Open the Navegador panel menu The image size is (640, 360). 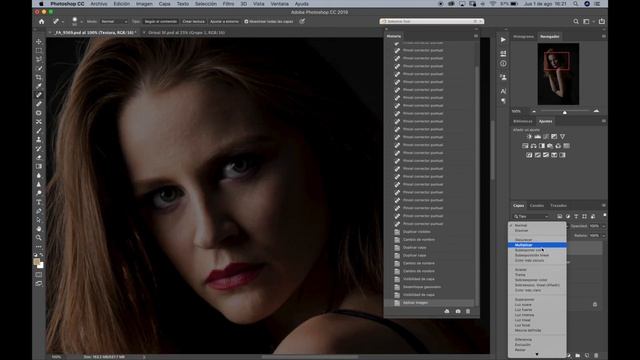tap(604, 36)
